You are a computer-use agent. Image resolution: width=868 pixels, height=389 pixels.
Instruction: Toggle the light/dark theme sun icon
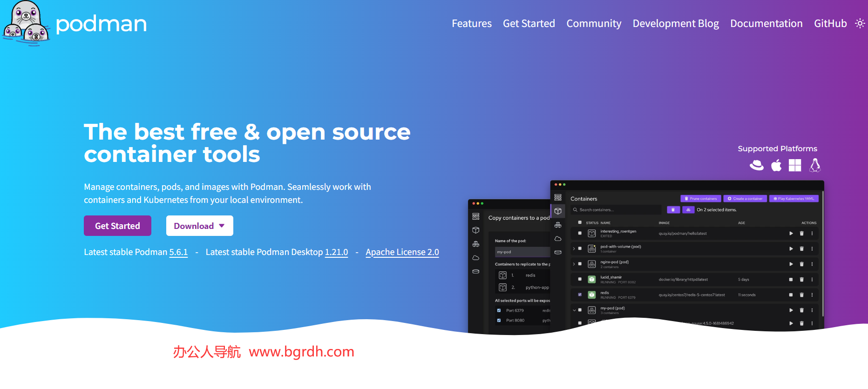click(x=860, y=23)
